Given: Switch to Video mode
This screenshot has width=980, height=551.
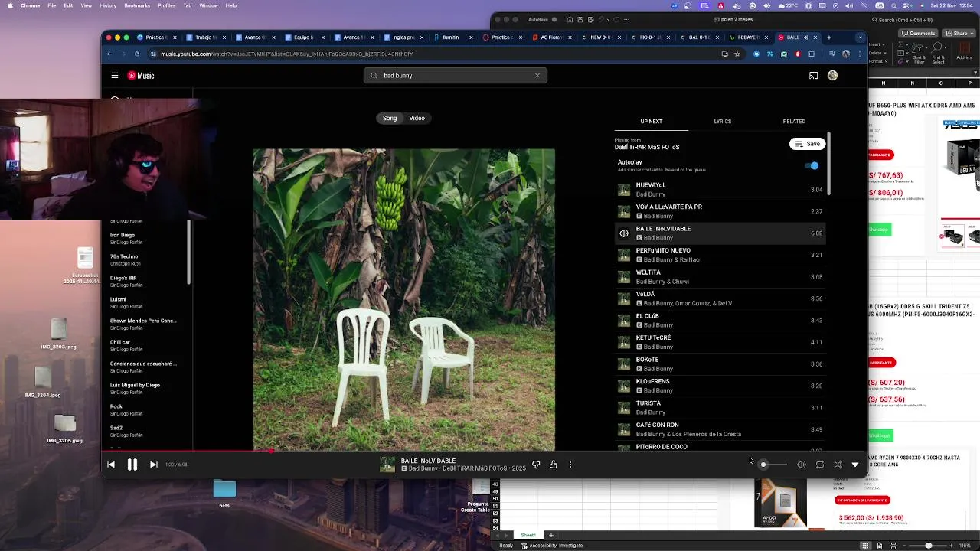Looking at the screenshot, I should (416, 118).
